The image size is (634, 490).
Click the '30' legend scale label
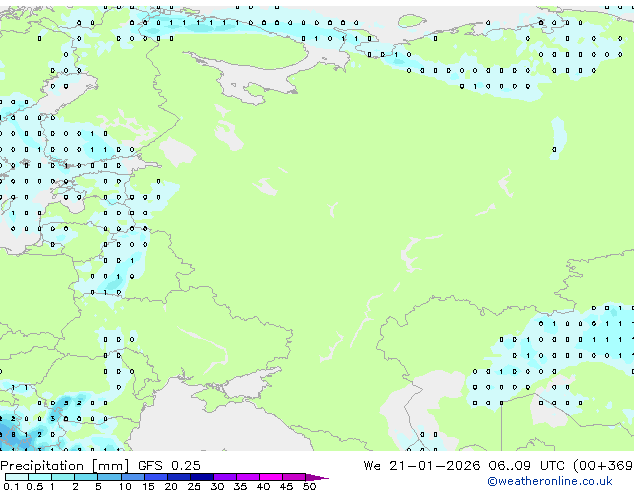click(x=217, y=486)
